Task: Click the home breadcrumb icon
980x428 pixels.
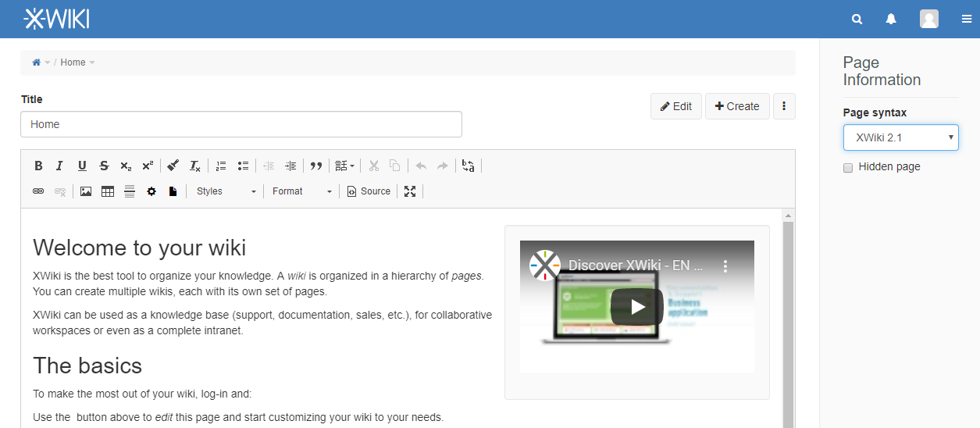Action: point(36,62)
